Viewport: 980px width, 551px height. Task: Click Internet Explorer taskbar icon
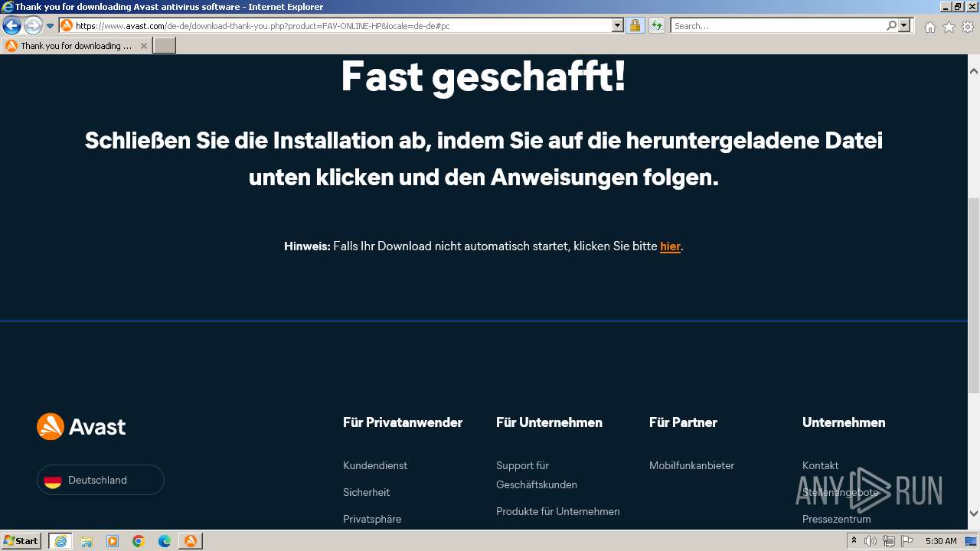[60, 541]
